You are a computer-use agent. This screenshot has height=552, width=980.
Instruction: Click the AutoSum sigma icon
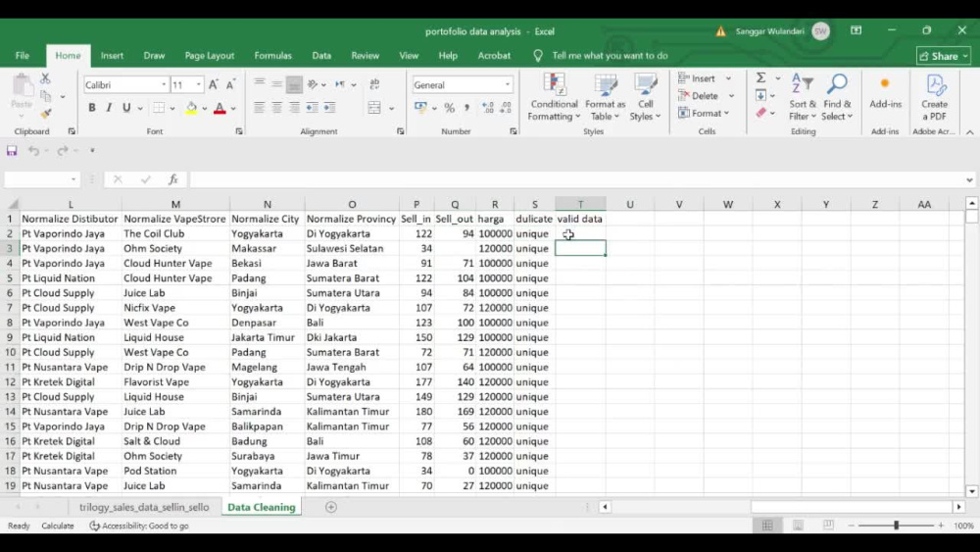coord(760,77)
